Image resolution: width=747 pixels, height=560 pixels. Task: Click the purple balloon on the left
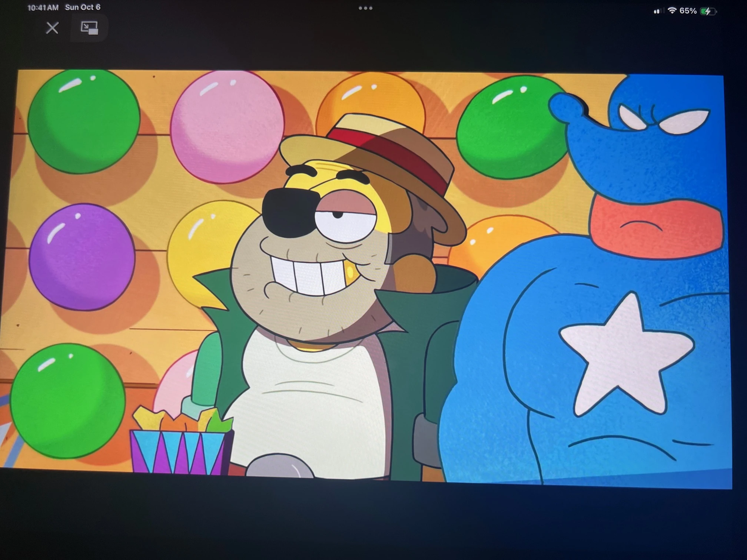point(82,257)
